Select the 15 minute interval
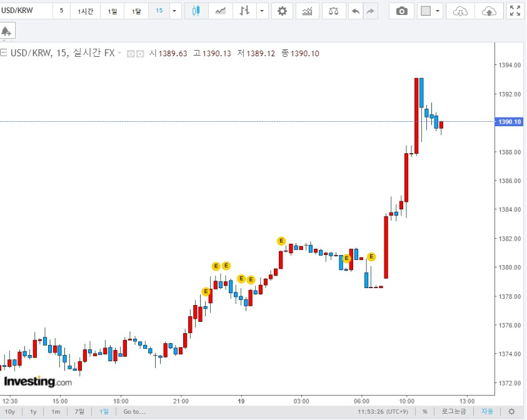This screenshot has height=420, width=527. [159, 11]
